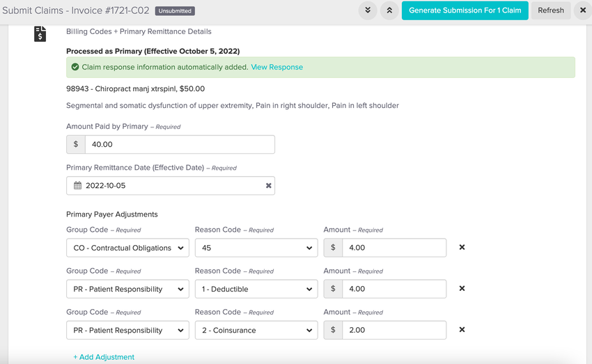Open the CO - Contractual Obligations group code dropdown
The image size is (592, 364).
click(127, 248)
